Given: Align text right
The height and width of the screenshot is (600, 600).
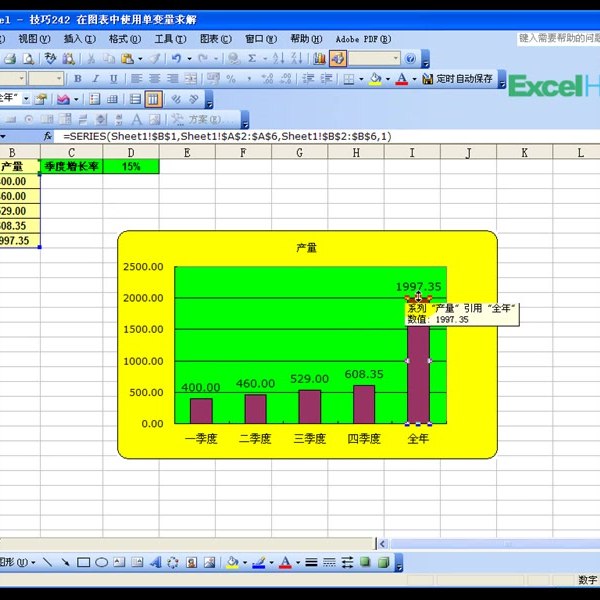Looking at the screenshot, I should (172, 79).
